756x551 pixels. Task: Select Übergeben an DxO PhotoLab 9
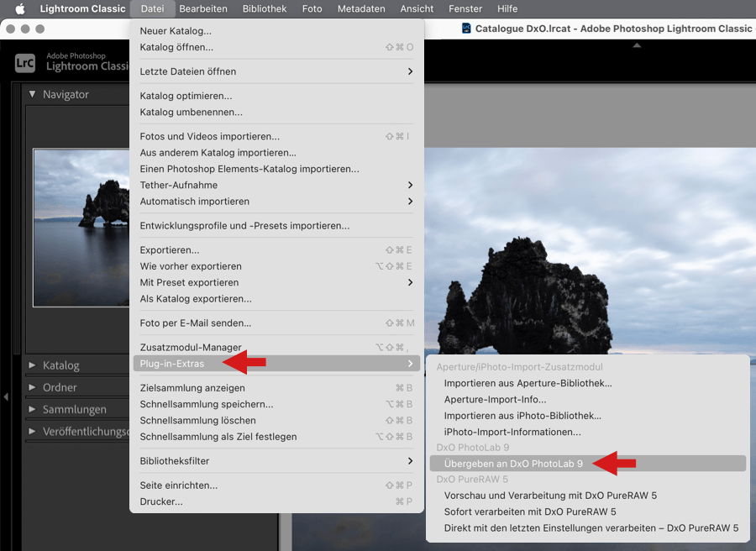(588, 464)
